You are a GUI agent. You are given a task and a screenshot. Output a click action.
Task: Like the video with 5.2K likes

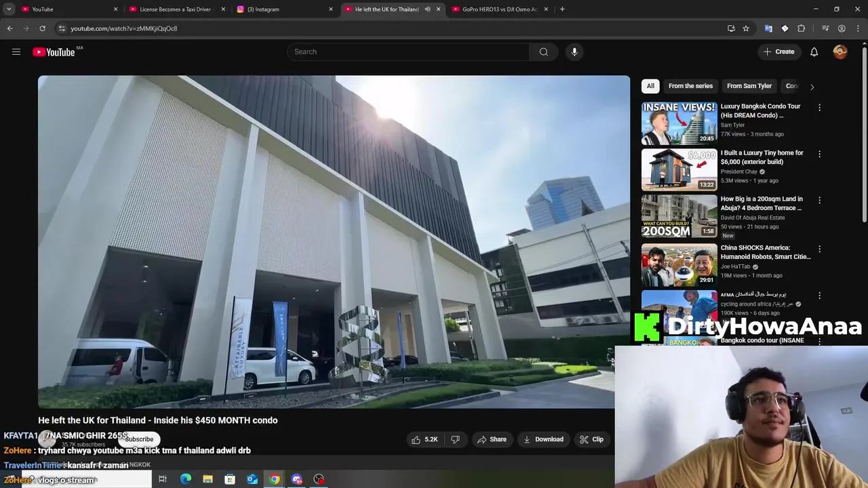[x=425, y=439]
